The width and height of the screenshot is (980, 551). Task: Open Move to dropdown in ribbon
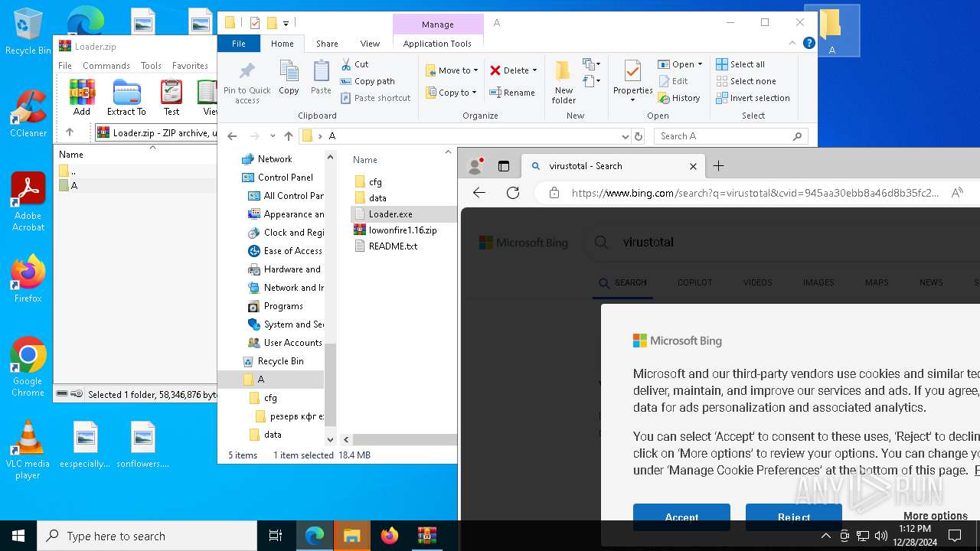point(452,70)
